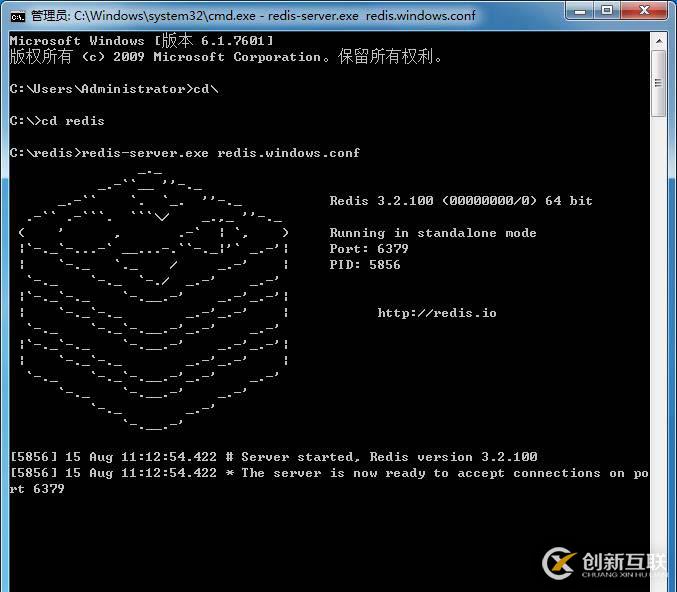This screenshot has height=592, width=677.
Task: Click the 'C:\Users\Administrator>cd\' line
Action: point(114,89)
